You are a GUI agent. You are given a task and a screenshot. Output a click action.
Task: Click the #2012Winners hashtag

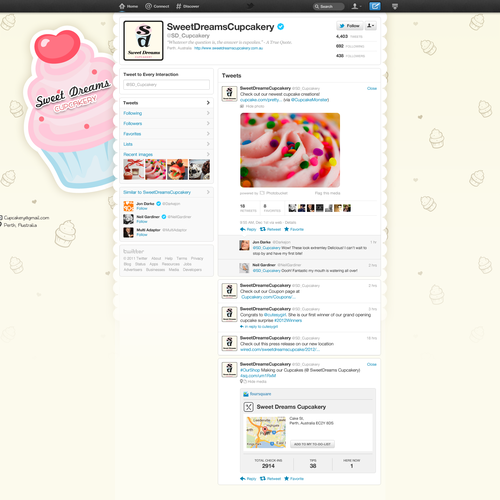288,320
